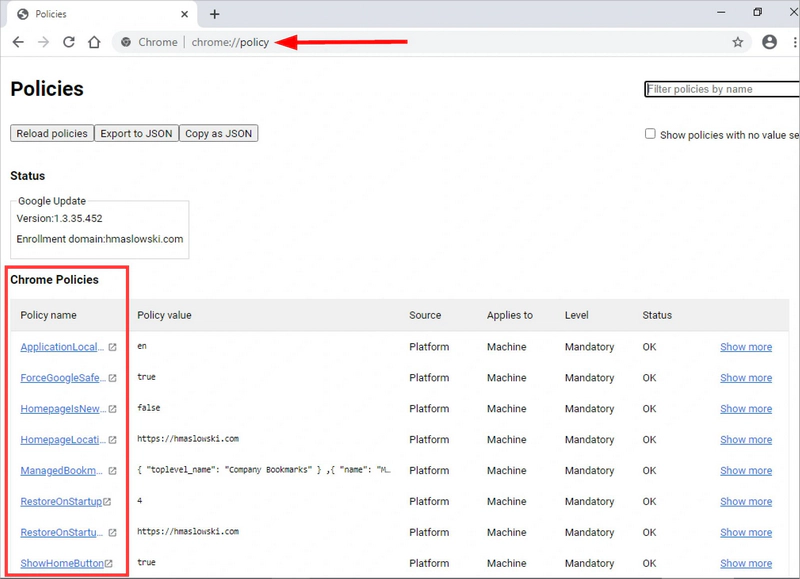This screenshot has height=579, width=800.
Task: Restore down the Chrome window
Action: pyautogui.click(x=758, y=12)
